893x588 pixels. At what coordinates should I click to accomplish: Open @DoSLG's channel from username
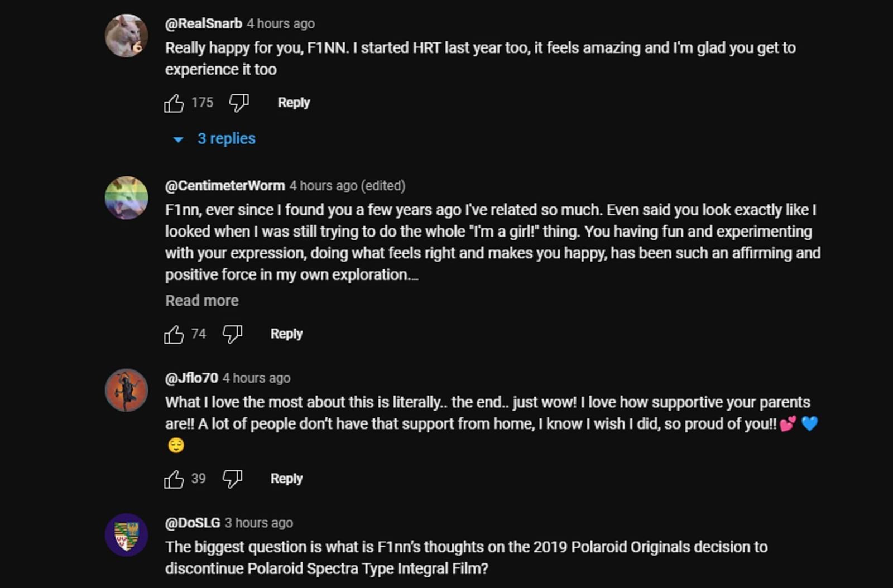(193, 523)
